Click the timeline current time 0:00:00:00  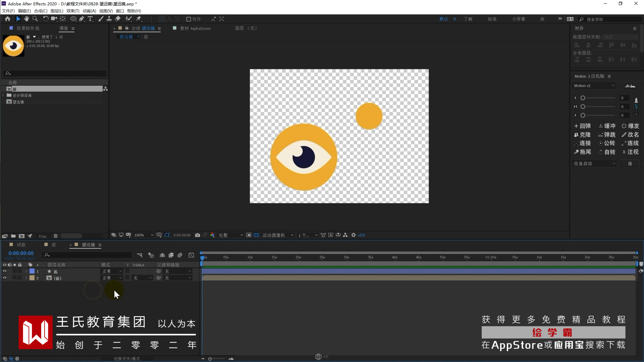tap(21, 253)
